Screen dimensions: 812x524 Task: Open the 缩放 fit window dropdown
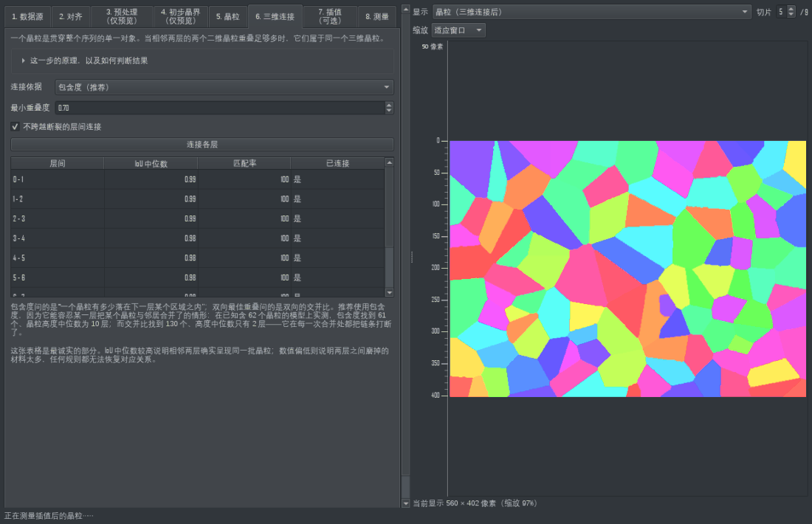(458, 30)
